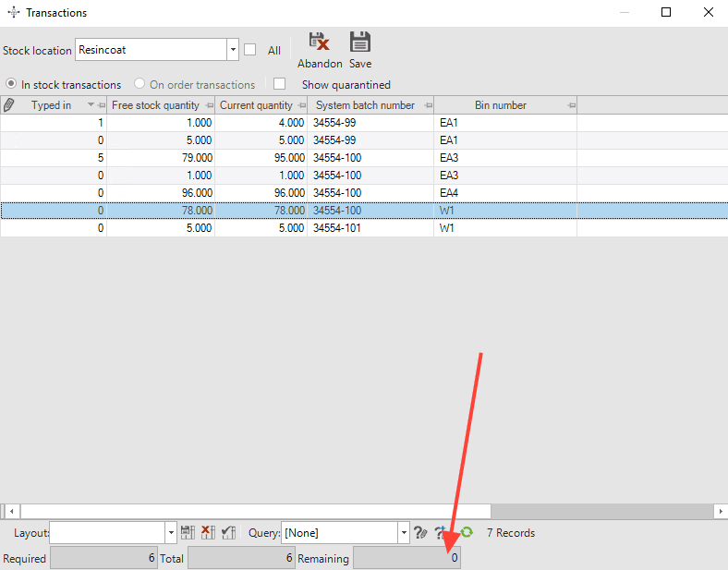This screenshot has height=570, width=728.
Task: Maximize the Transactions window
Action: 666,12
